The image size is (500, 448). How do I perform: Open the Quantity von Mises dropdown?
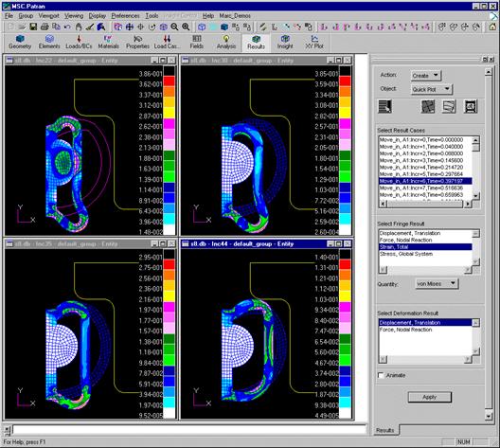pos(437,283)
